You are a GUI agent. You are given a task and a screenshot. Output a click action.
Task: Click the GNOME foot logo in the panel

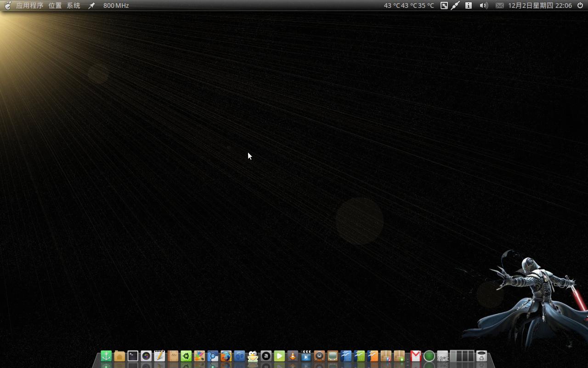point(8,6)
